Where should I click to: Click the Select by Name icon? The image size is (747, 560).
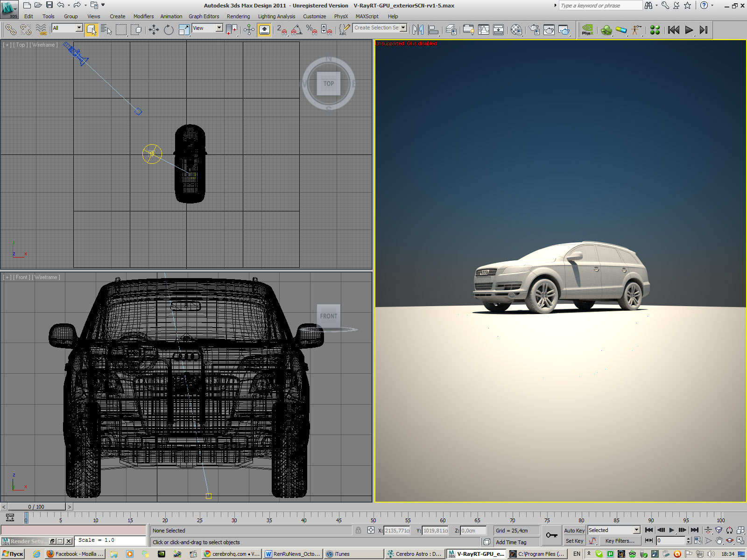pos(106,30)
